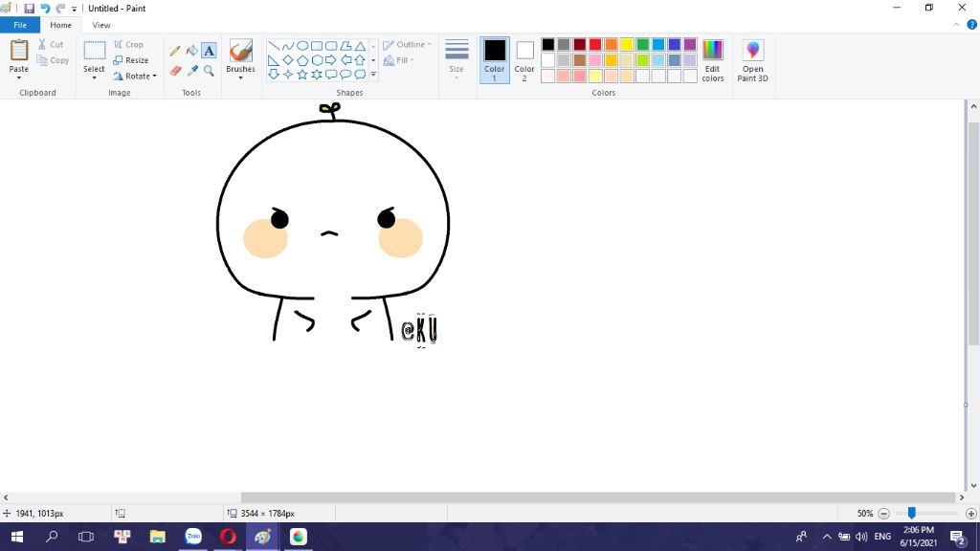The image size is (980, 551).
Task: Open the Paste dropdown arrow
Action: [19, 78]
